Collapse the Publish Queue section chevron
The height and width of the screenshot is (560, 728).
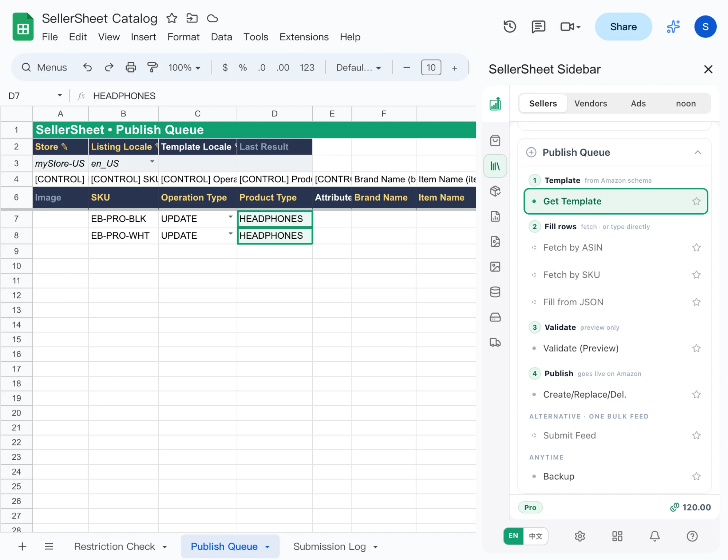[697, 152]
